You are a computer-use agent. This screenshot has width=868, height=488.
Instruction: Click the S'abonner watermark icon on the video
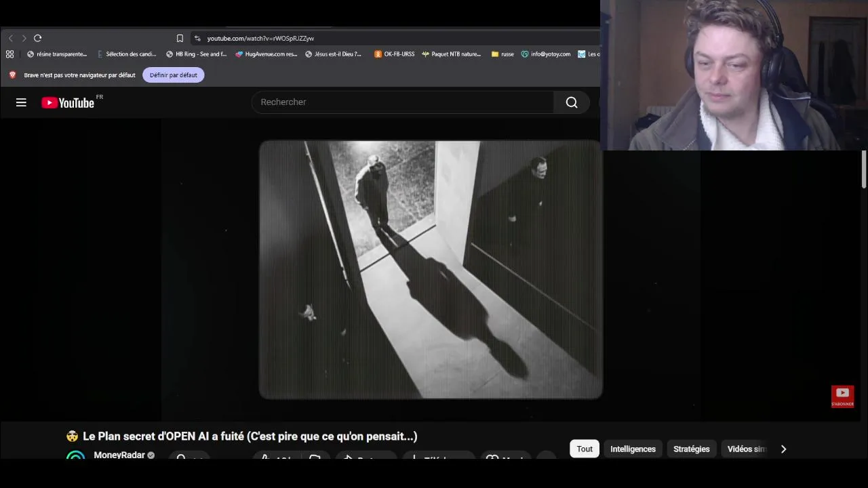[x=842, y=396]
